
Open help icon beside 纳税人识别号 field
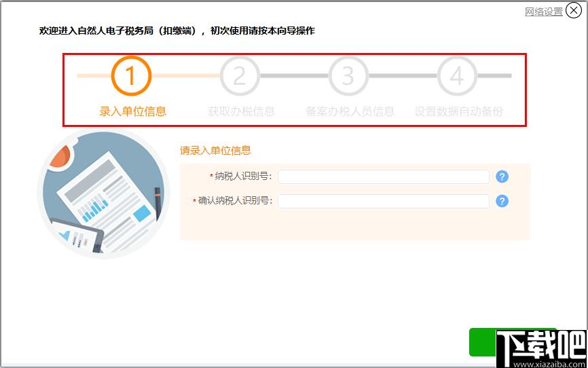[x=502, y=177]
